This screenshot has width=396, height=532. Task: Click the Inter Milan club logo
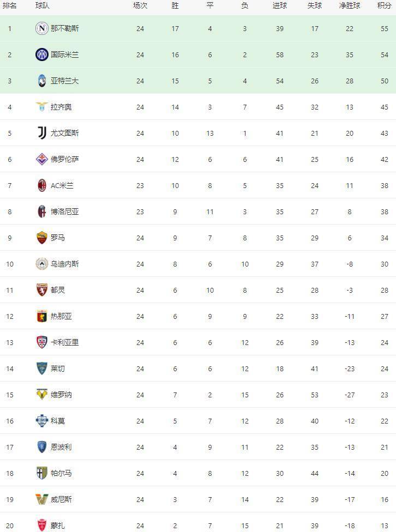[42, 55]
